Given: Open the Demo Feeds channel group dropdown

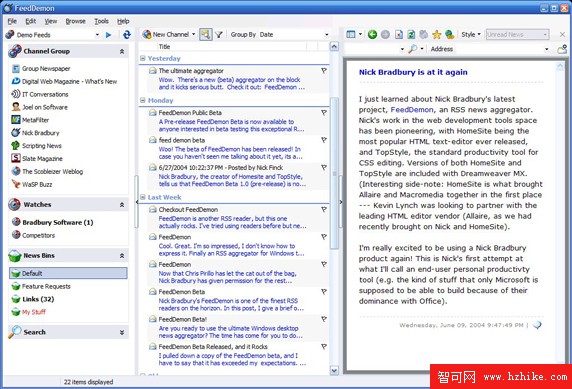Looking at the screenshot, I should pos(97,35).
